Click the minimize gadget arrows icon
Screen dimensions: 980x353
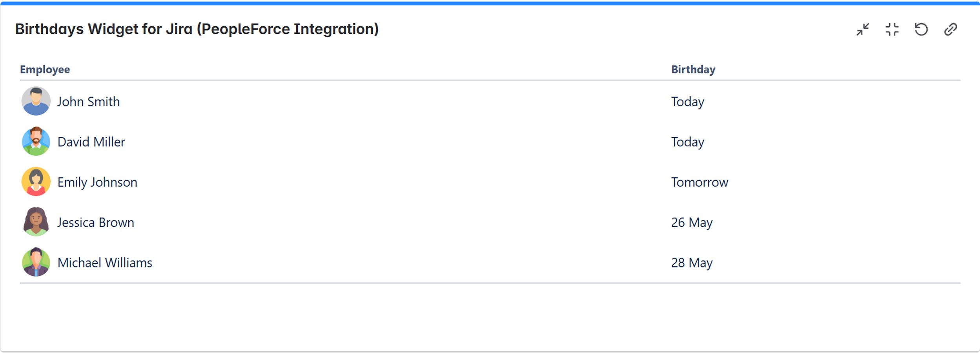pos(863,29)
